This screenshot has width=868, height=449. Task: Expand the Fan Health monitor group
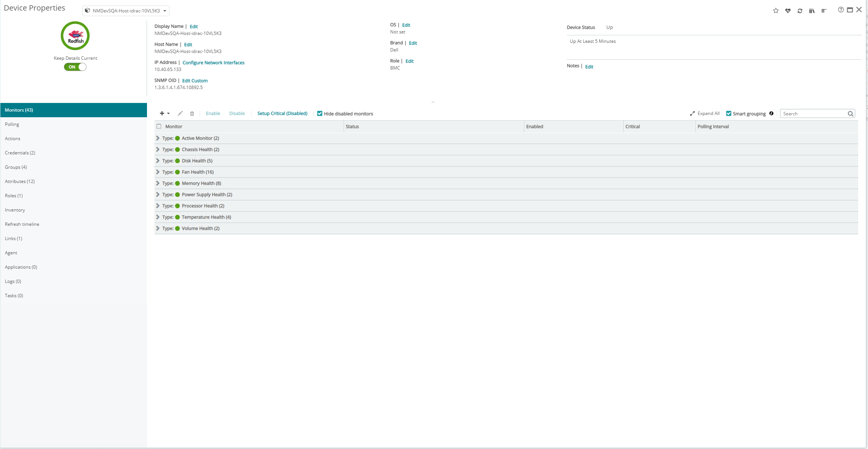tap(158, 172)
